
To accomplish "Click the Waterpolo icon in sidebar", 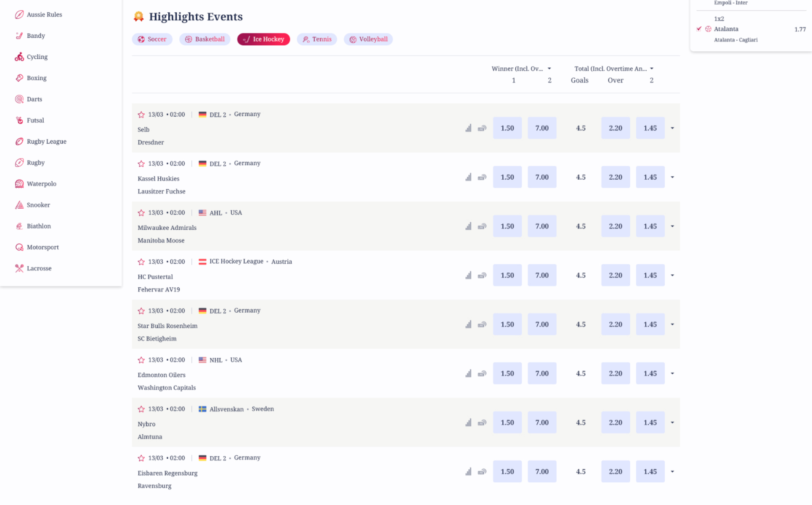I will coord(19,184).
